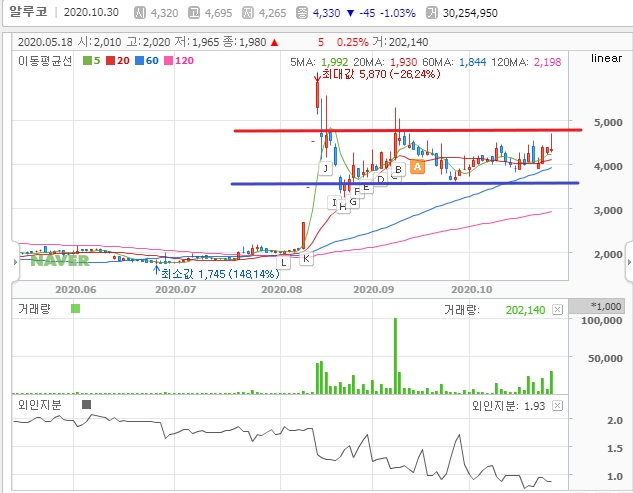Open the B event marker on chart

[398, 170]
